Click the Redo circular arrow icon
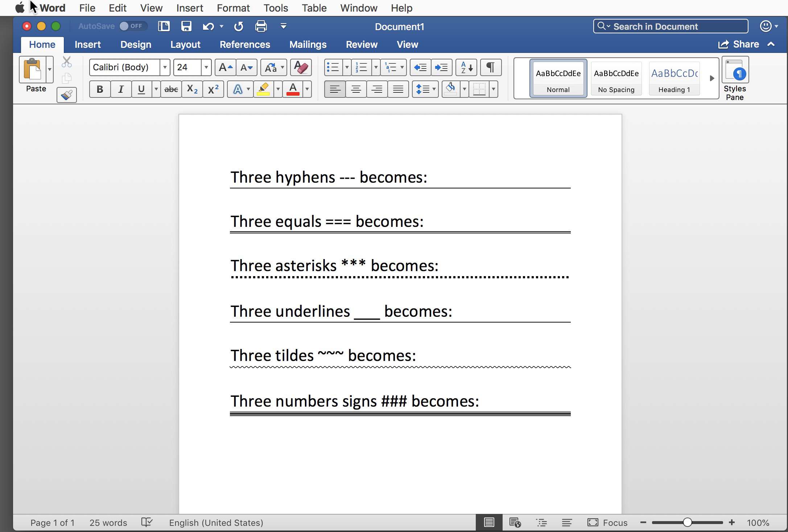The image size is (788, 532). coord(239,26)
